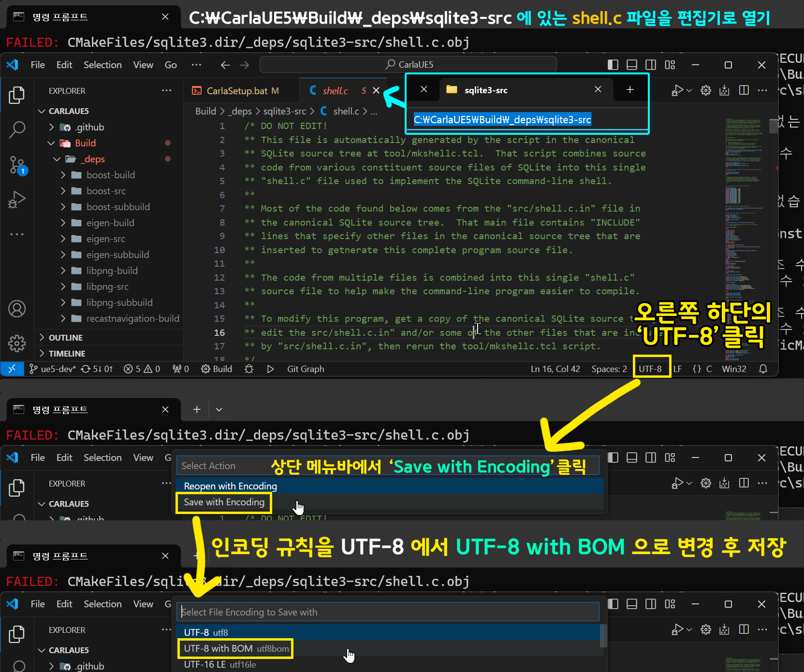Click Git Graph in status bar
The image size is (804, 672).
pos(306,369)
